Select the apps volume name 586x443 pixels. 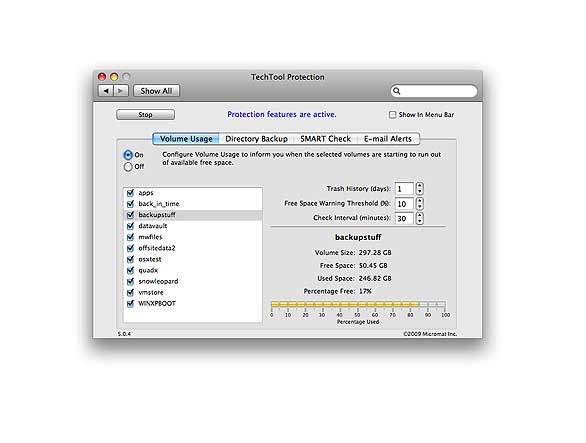pyautogui.click(x=146, y=193)
